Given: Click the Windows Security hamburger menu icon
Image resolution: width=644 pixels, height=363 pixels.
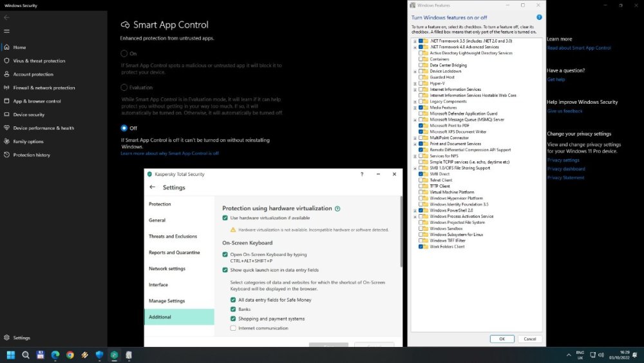Looking at the screenshot, I should [x=6, y=31].
